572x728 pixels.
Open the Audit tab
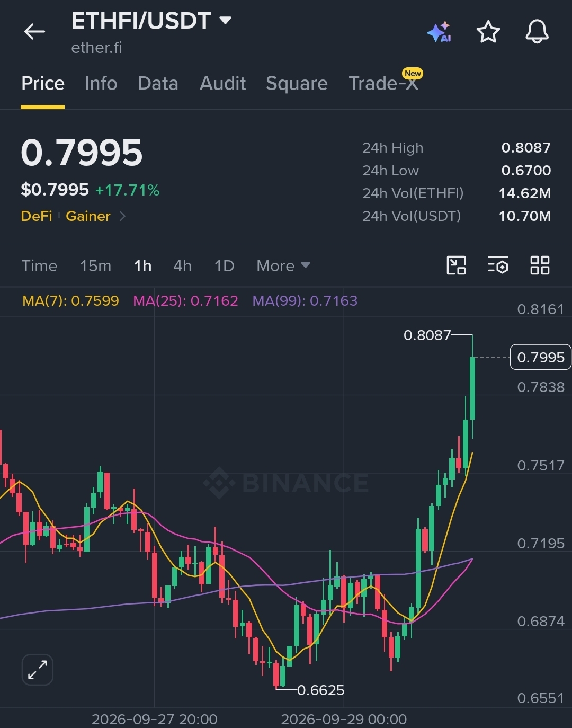click(x=222, y=83)
